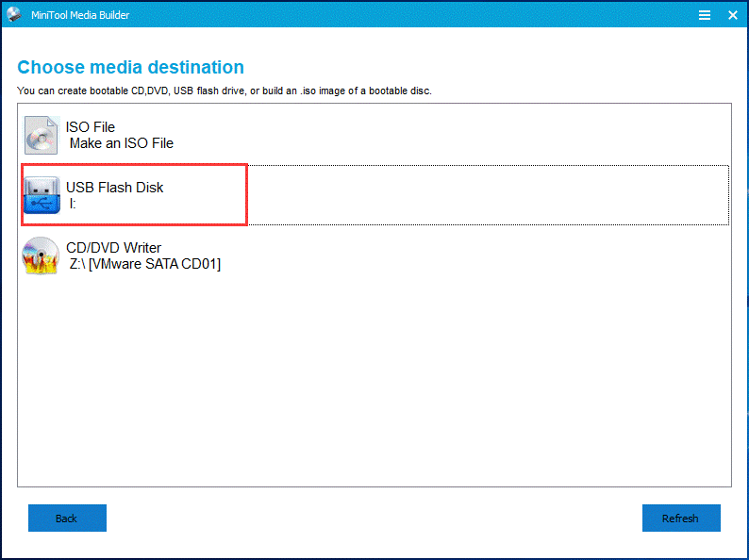Click the "Z:\ [VMware SATA CD01]" drive text
The image size is (749, 560).
[x=144, y=264]
